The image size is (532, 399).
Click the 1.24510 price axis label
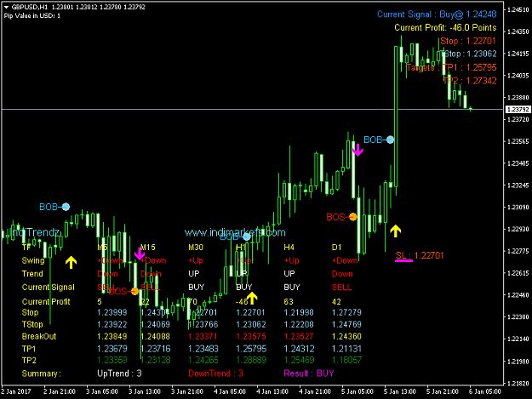point(518,9)
